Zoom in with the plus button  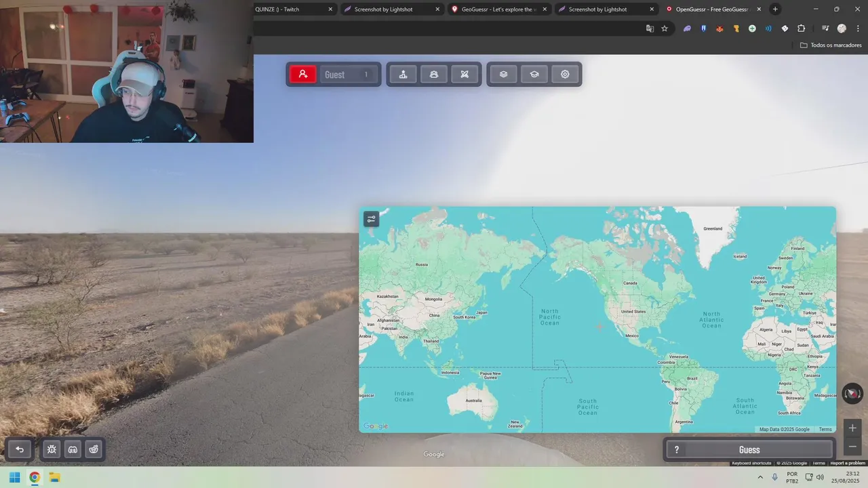pos(852,428)
